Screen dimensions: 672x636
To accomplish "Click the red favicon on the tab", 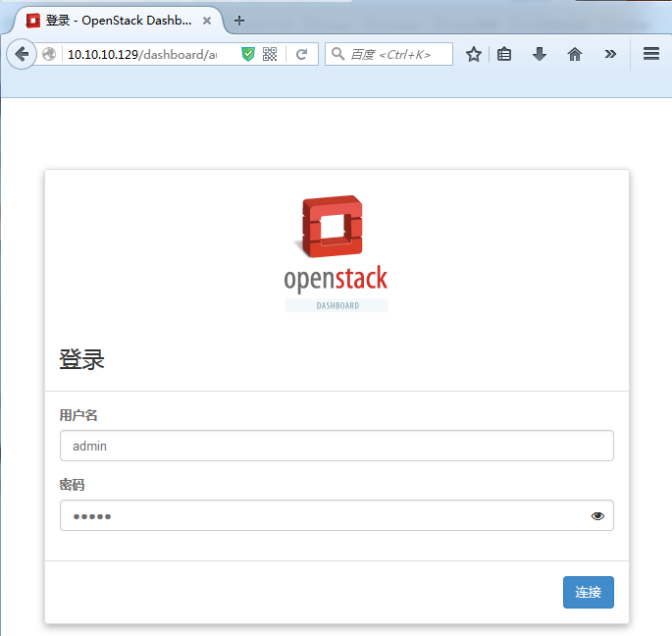I will (33, 21).
